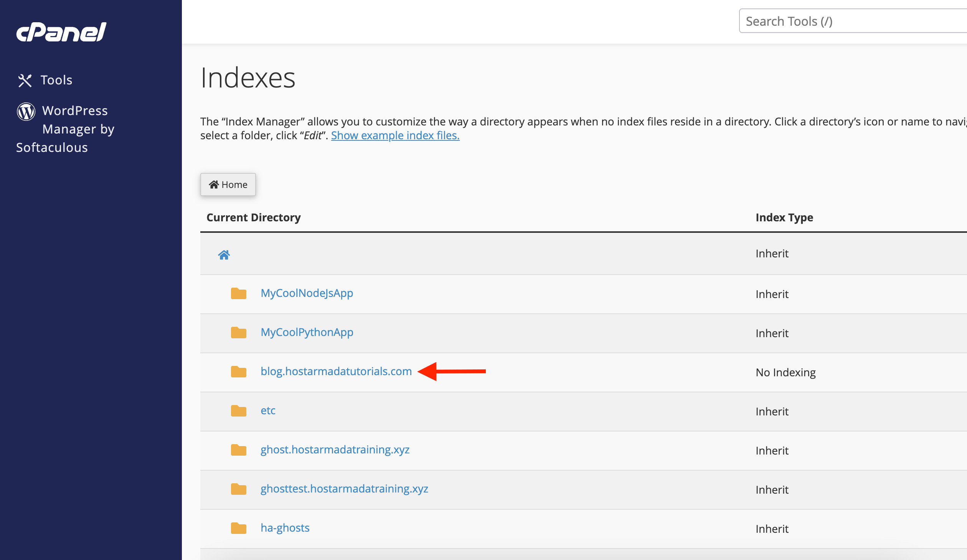The height and width of the screenshot is (560, 967).
Task: Click the MyCoolNodeJsApp folder icon
Action: coord(239,293)
